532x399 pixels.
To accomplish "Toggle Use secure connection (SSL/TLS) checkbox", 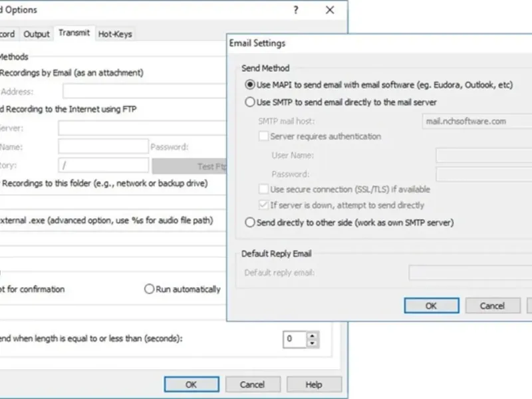I will 263,190.
